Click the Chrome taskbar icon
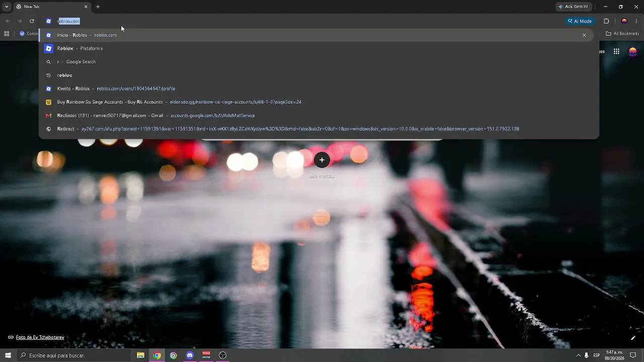 click(x=157, y=355)
